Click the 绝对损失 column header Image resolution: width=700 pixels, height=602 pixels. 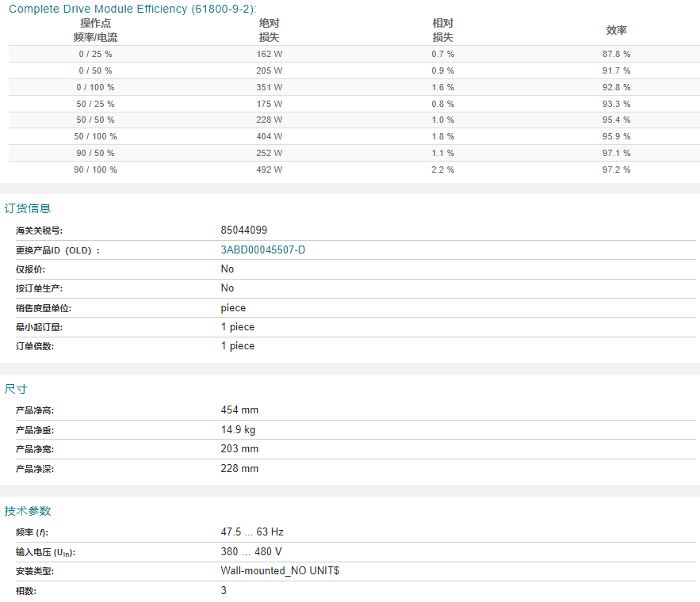pyautogui.click(x=269, y=30)
